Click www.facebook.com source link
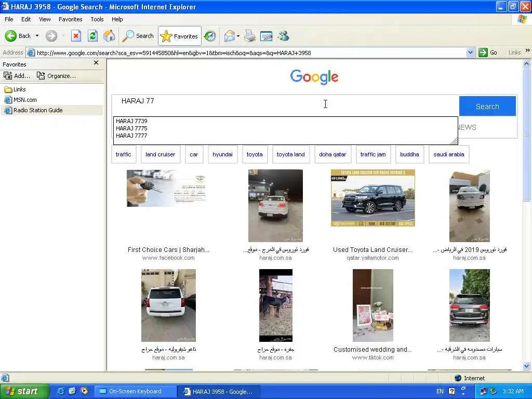This screenshot has width=532, height=399. pos(168,258)
